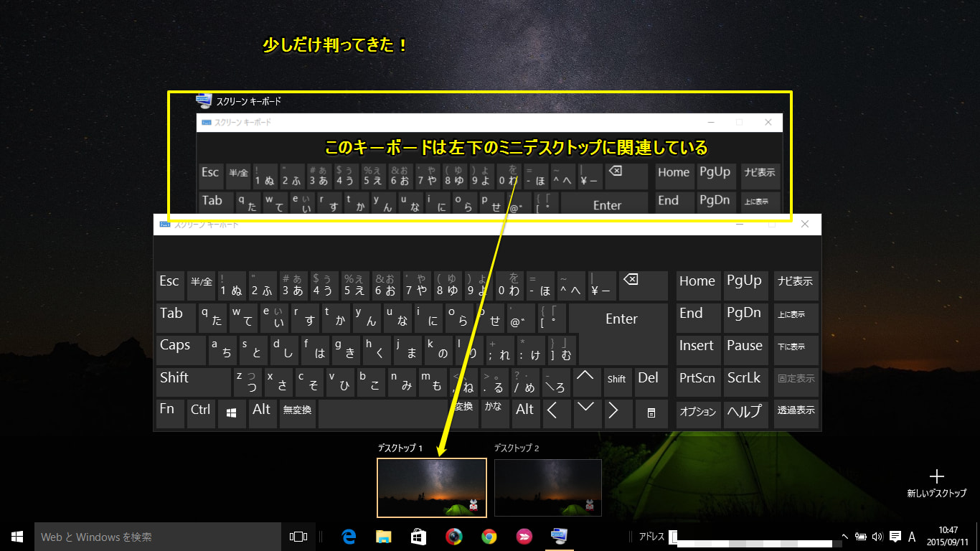Launch Microsoft Edge from the taskbar
The image size is (980, 551).
(349, 537)
